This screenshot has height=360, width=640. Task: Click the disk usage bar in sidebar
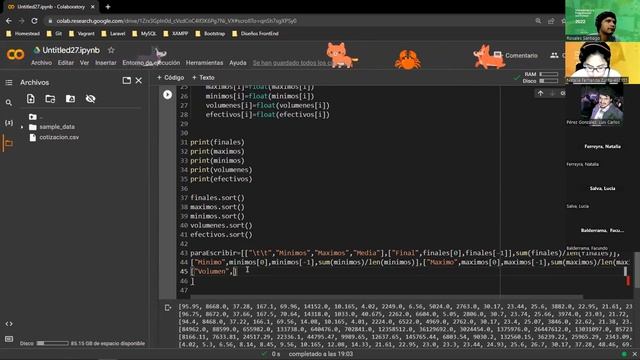point(52,343)
